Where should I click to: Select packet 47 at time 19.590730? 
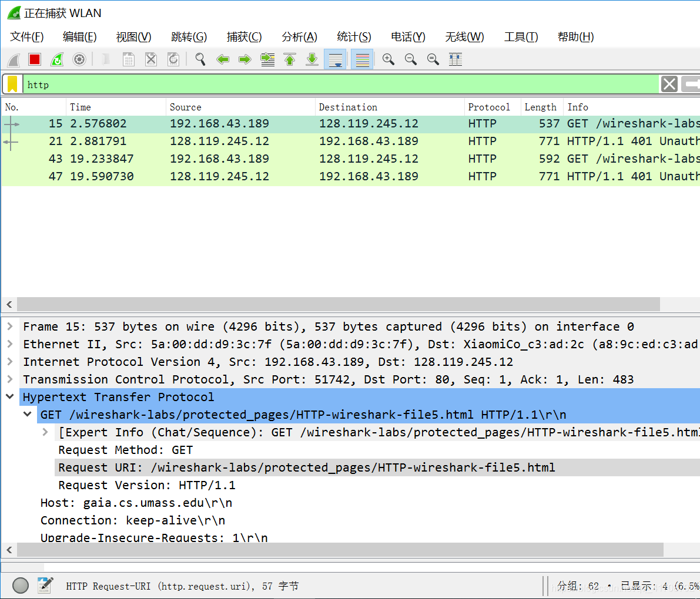350,177
